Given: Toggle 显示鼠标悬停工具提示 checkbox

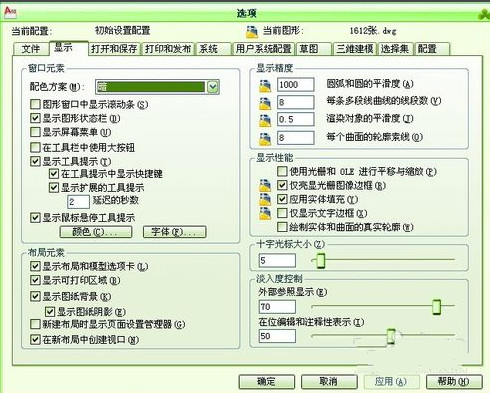Looking at the screenshot, I should click(35, 218).
